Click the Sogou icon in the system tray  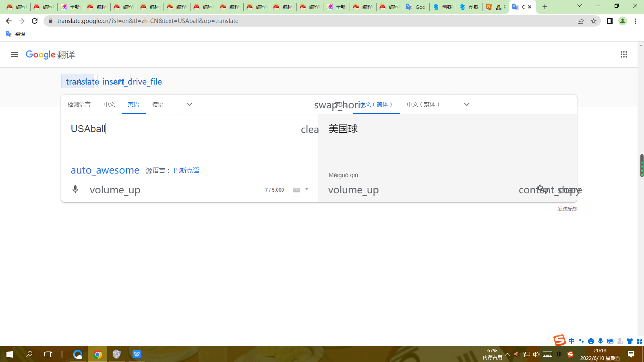[x=570, y=354]
